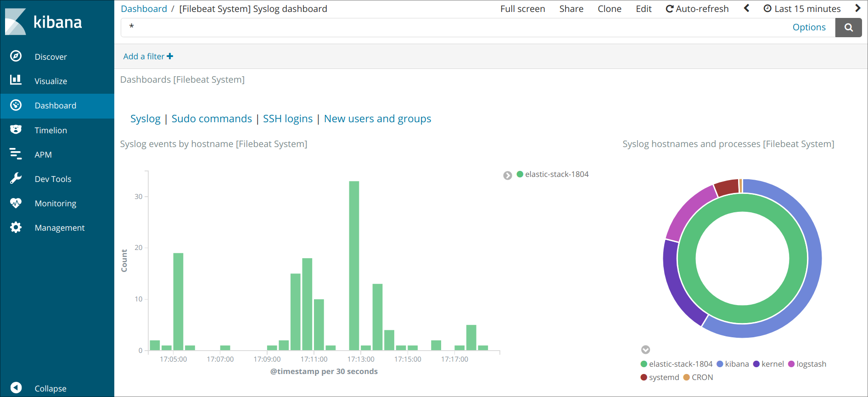Open the Share menu
Image resolution: width=868 pixels, height=397 pixels.
[x=571, y=9]
